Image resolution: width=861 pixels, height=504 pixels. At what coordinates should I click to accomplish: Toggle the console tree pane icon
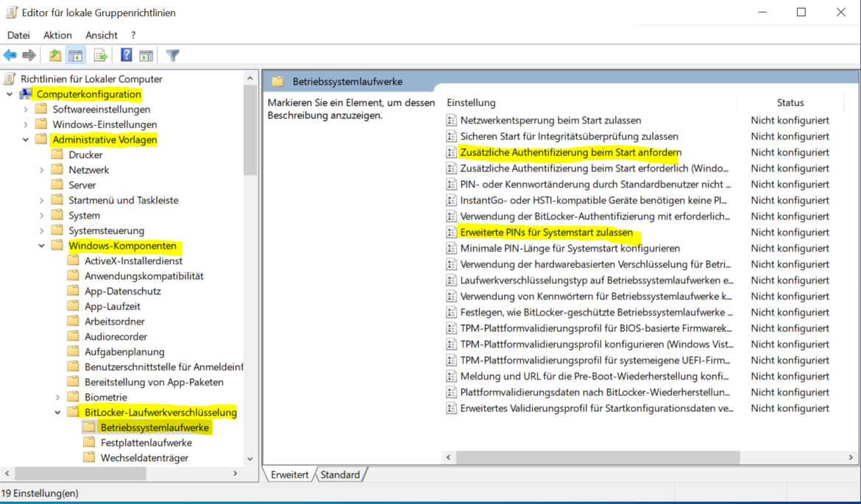pos(75,54)
